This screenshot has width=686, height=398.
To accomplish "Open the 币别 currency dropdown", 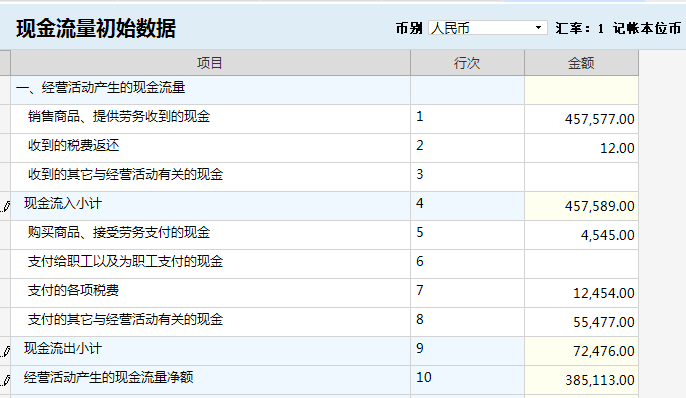I will pyautogui.click(x=487, y=28).
